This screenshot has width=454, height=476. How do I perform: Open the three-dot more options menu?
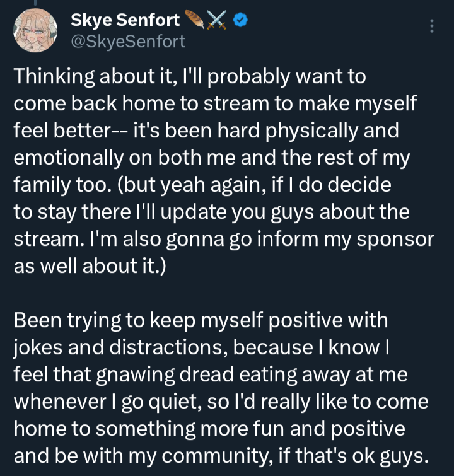pos(432,26)
